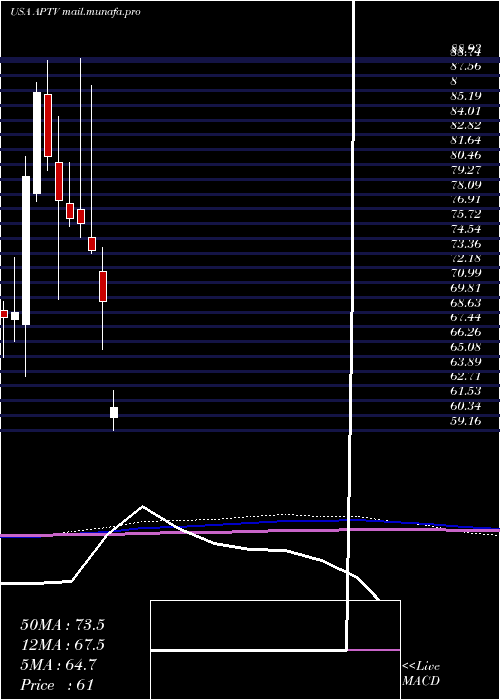The width and height of the screenshot is (500, 700).
Task: Click the 73.36 price axis label
Action: pyautogui.click(x=466, y=244)
